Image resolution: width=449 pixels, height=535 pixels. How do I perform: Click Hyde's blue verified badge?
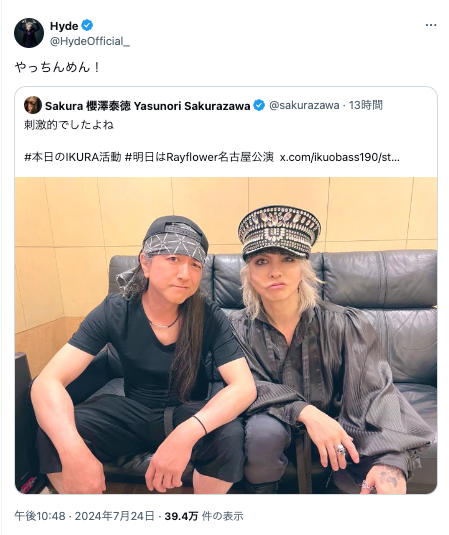click(x=87, y=25)
